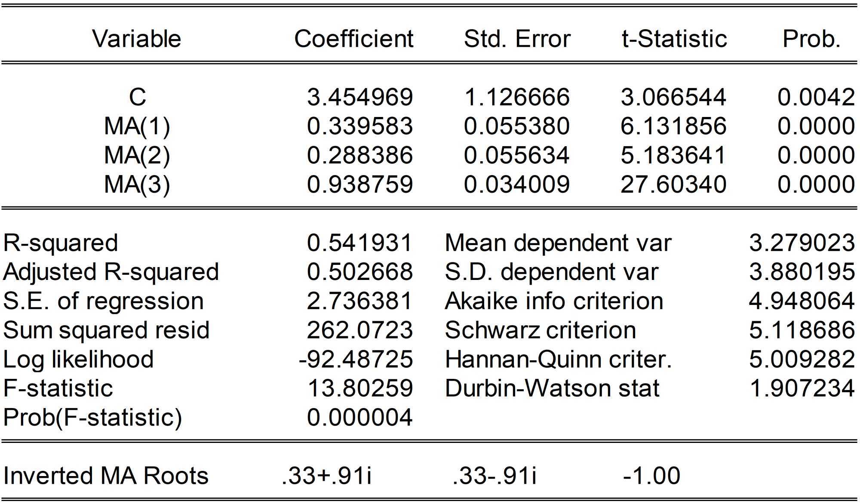Select the Schwarz criterion value 5.118686
The image size is (860, 504).
click(802, 330)
